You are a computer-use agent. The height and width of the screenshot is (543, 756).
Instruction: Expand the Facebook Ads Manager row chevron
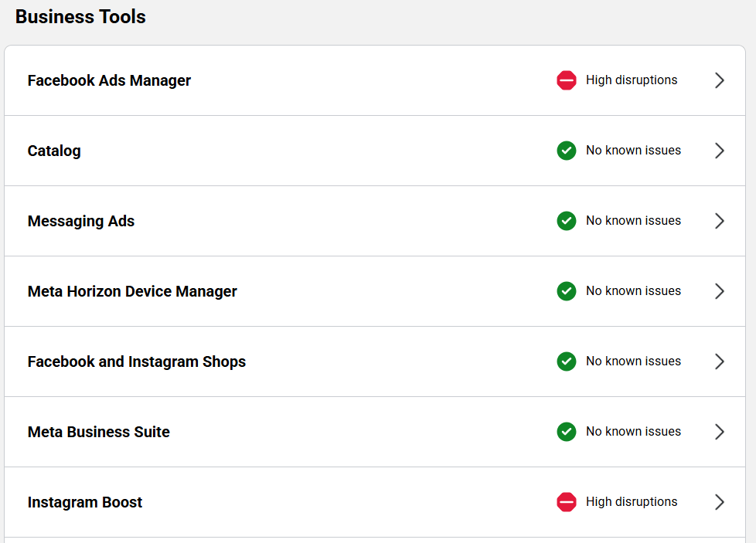click(x=719, y=80)
